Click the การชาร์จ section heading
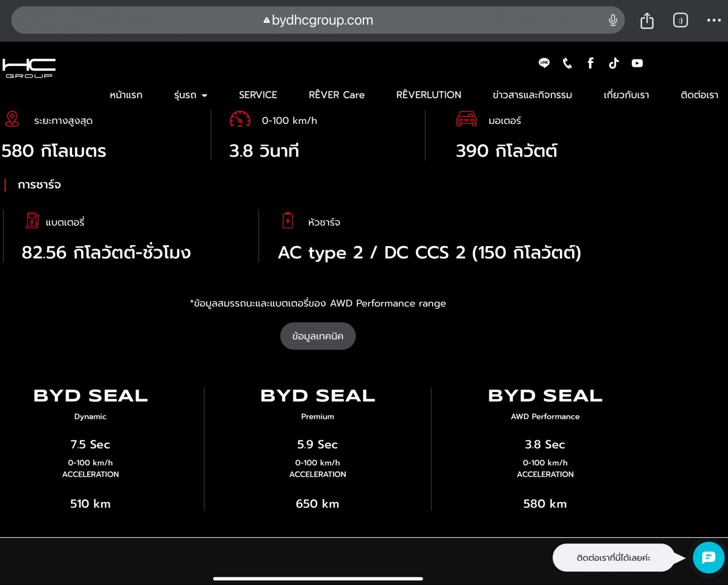Screen dimensions: 728x585 click(x=39, y=185)
